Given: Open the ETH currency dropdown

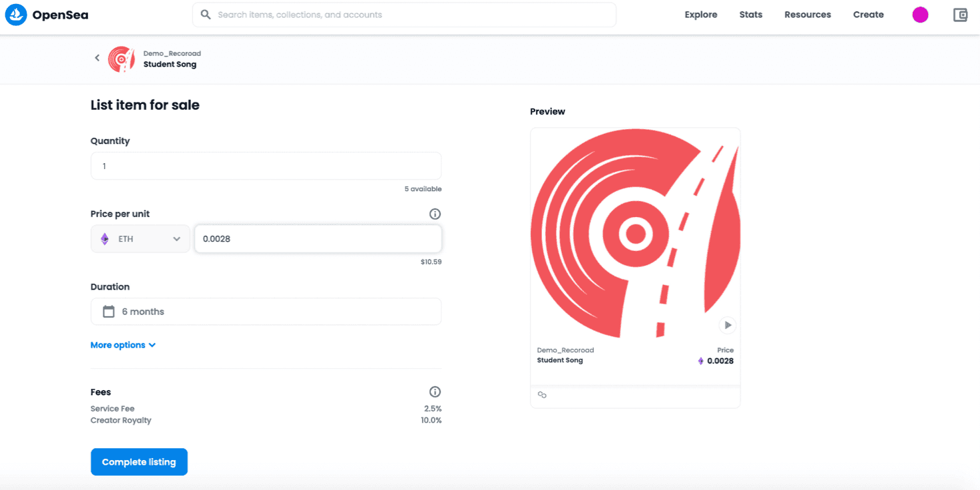Looking at the screenshot, I should (140, 239).
